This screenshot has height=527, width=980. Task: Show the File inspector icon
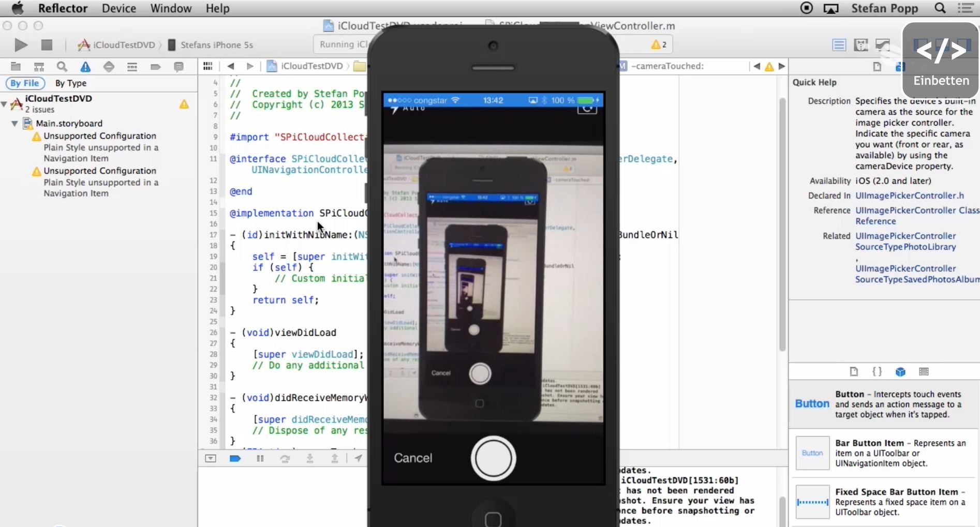pyautogui.click(x=877, y=66)
